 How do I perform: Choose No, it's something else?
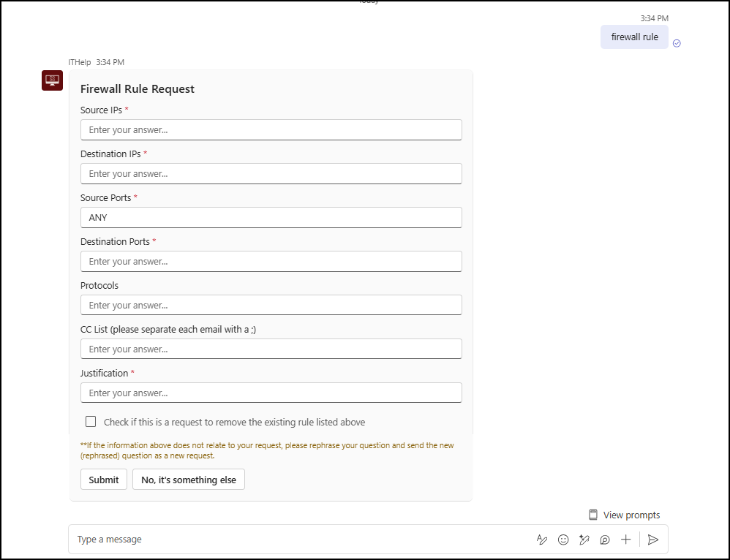coord(188,480)
